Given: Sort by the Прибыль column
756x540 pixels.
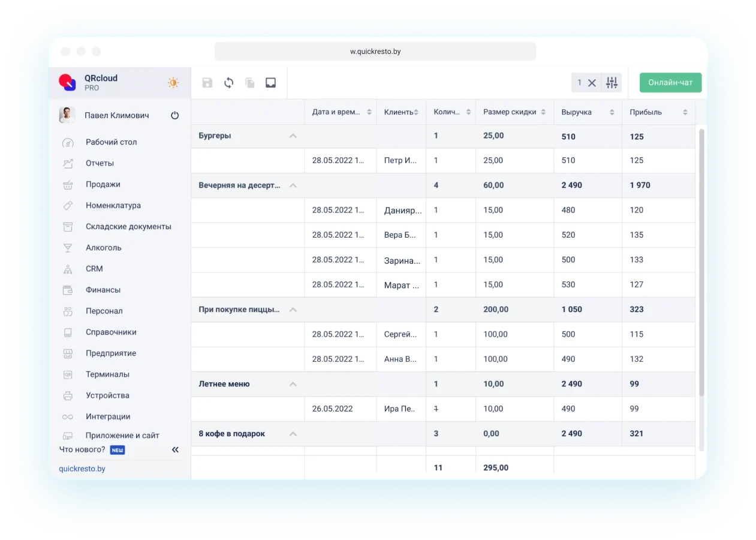Looking at the screenshot, I should 685,112.
